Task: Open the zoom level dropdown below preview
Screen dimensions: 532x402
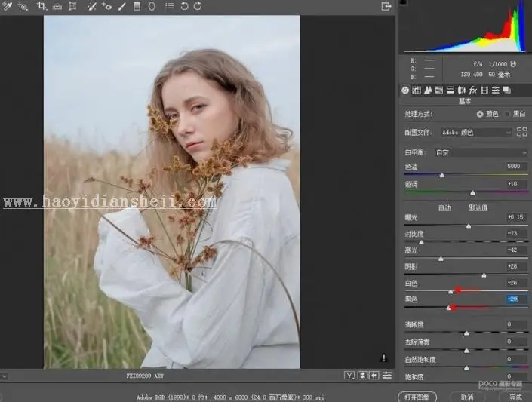Action: click(x=4, y=376)
